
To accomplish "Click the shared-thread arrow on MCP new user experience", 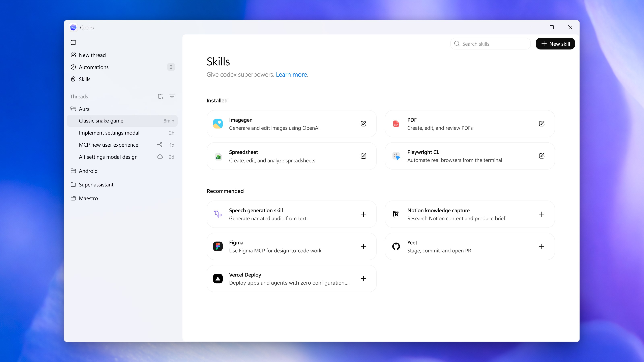I will click(x=160, y=145).
